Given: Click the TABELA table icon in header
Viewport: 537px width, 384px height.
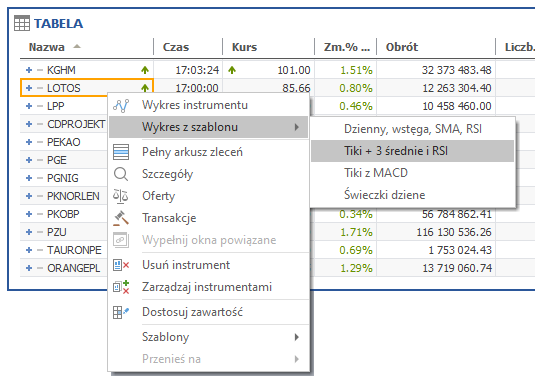Looking at the screenshot, I should tap(22, 23).
